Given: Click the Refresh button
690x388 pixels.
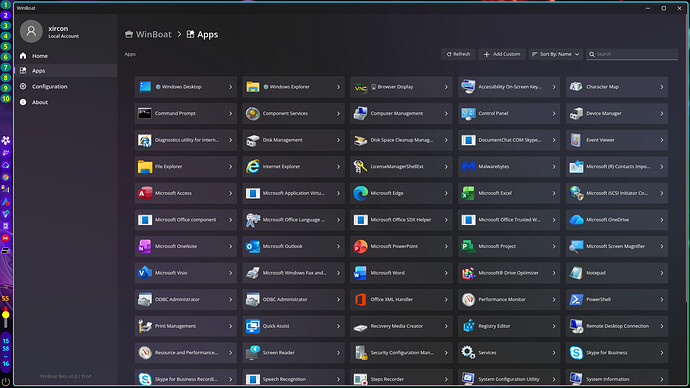Looking at the screenshot, I should (458, 54).
